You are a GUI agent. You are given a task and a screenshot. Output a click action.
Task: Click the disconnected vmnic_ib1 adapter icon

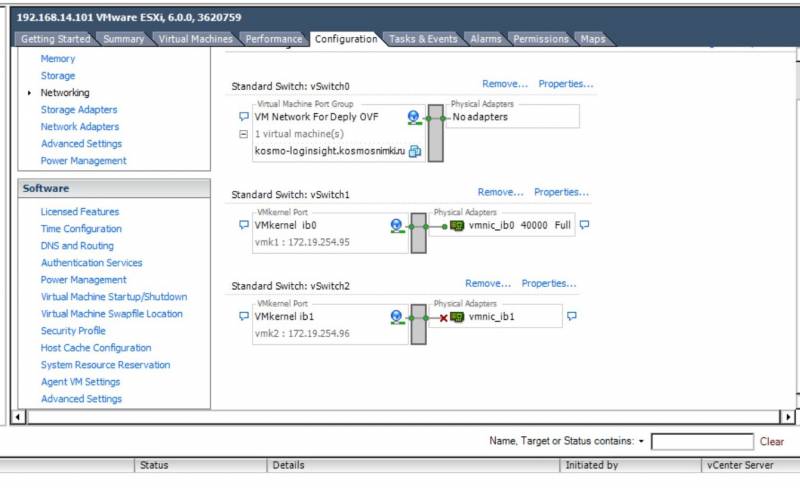pyautogui.click(x=457, y=317)
